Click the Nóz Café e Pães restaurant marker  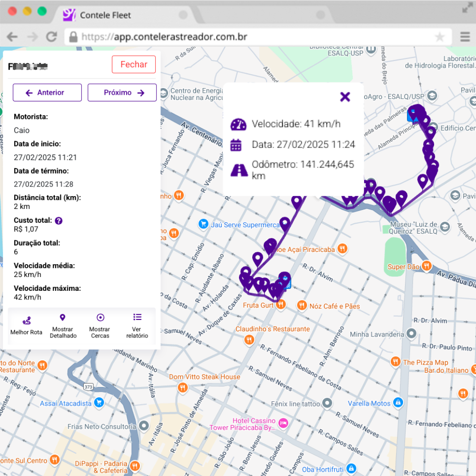coord(301,305)
